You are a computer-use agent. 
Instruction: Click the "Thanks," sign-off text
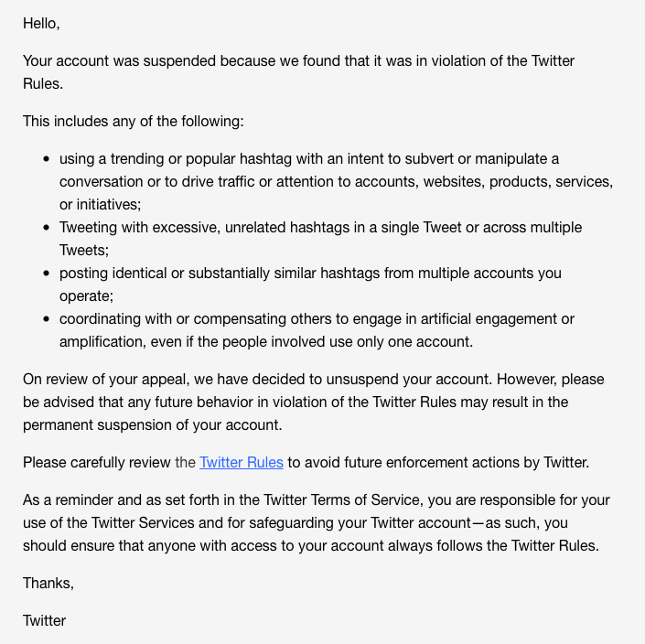point(48,583)
